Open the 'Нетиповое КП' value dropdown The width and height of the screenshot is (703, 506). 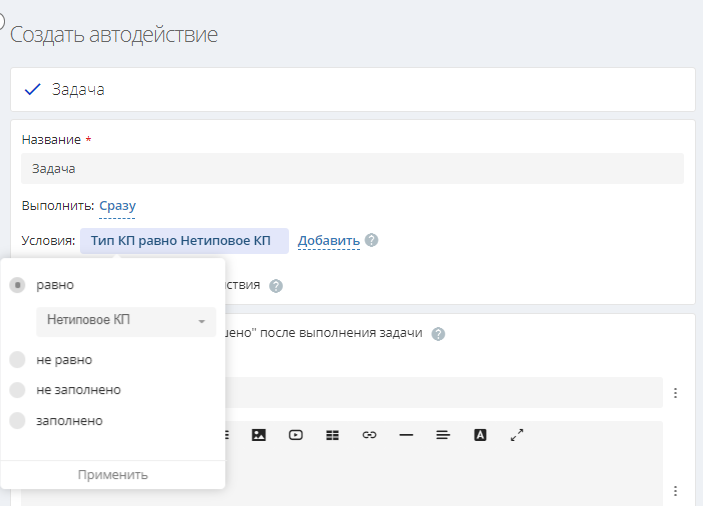(x=126, y=321)
